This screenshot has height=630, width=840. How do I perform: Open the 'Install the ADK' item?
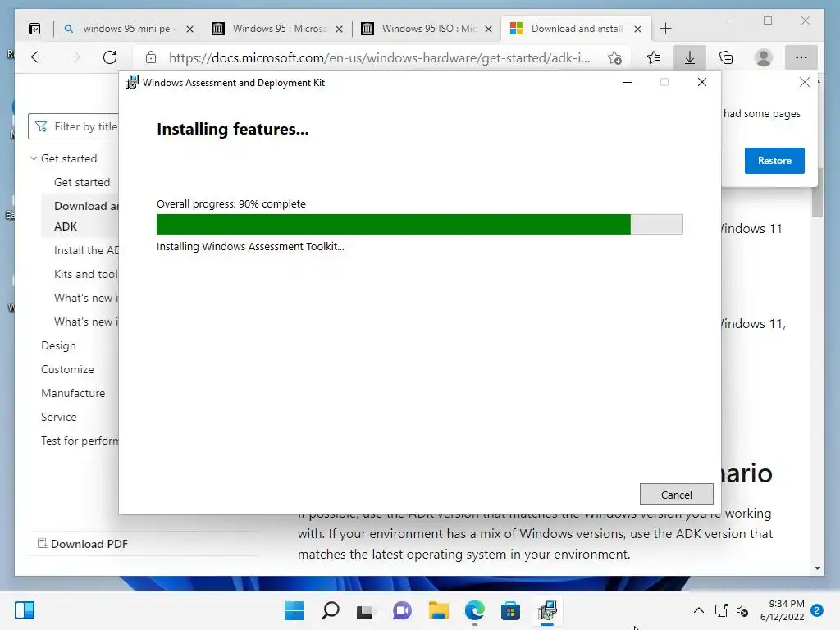click(85, 250)
